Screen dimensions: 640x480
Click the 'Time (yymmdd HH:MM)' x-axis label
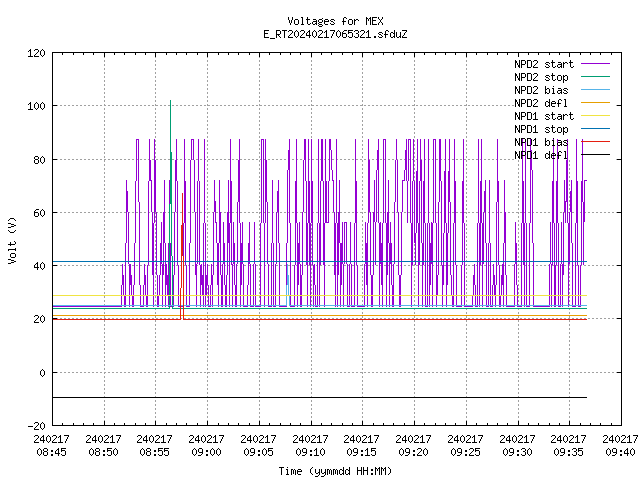(335, 471)
